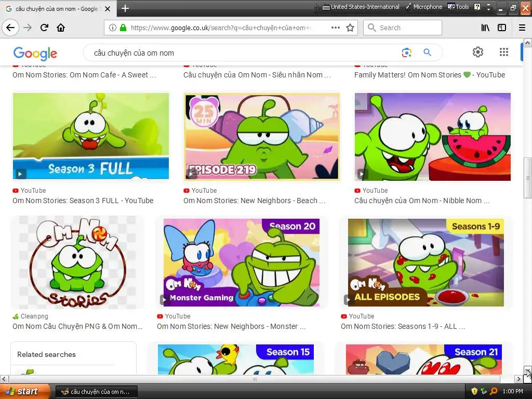532x399 pixels.
Task: Open 'Family Matters! Om Nom Stories' link
Action: pyautogui.click(x=430, y=75)
